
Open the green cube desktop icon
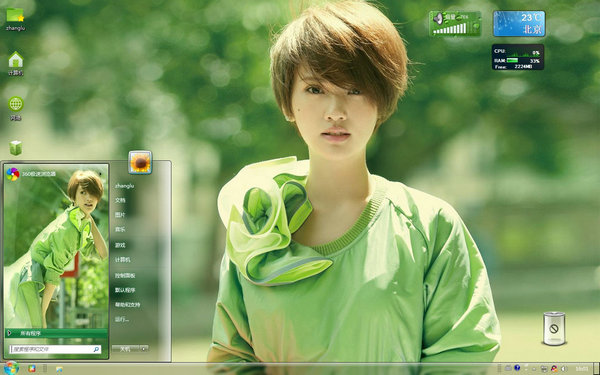tap(16, 148)
